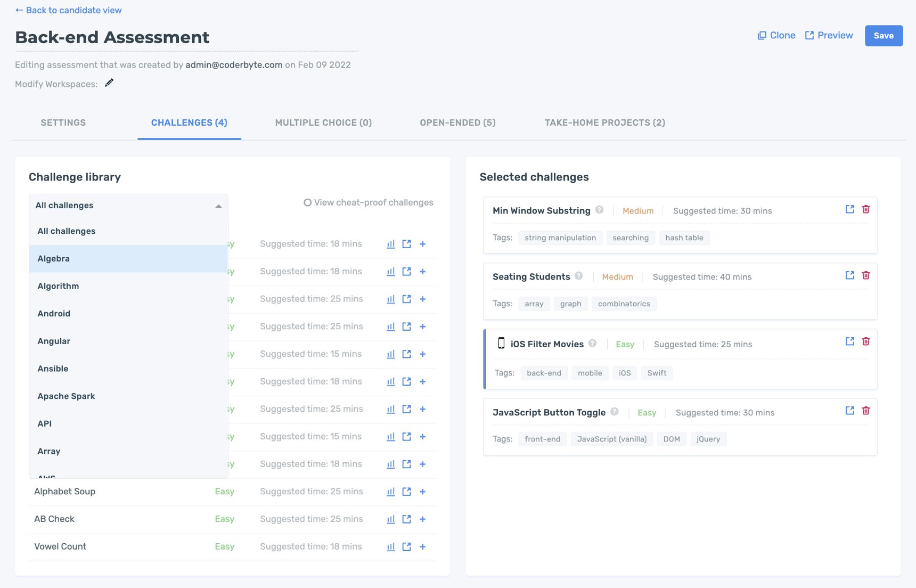This screenshot has width=916, height=588.
Task: Open Seating Students in new window
Action: [849, 275]
